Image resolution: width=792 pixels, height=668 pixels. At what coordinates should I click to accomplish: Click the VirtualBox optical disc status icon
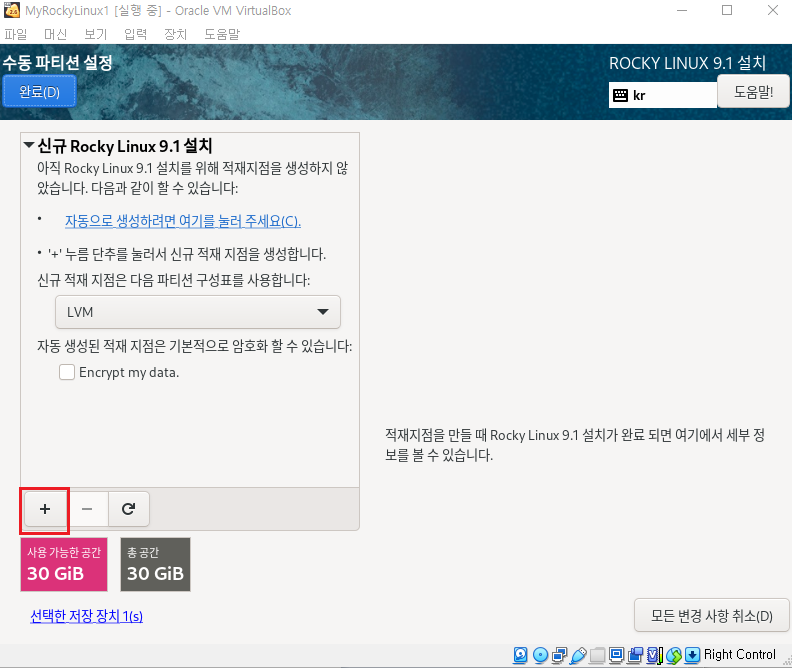pyautogui.click(x=540, y=655)
